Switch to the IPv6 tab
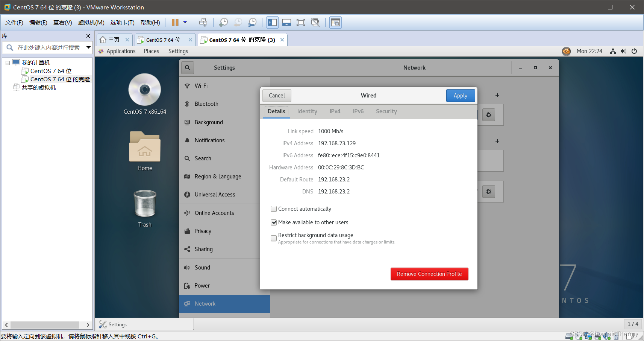 tap(358, 111)
